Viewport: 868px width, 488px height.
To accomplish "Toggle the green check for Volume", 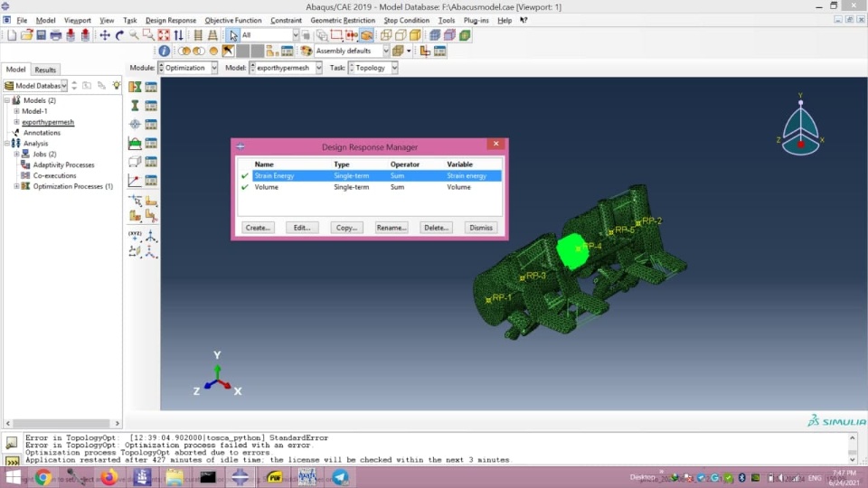I will tap(245, 188).
